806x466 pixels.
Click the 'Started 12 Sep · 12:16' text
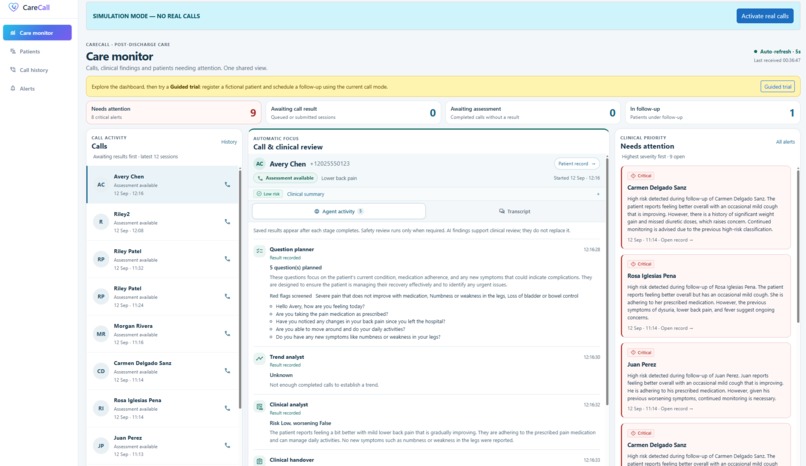point(576,178)
